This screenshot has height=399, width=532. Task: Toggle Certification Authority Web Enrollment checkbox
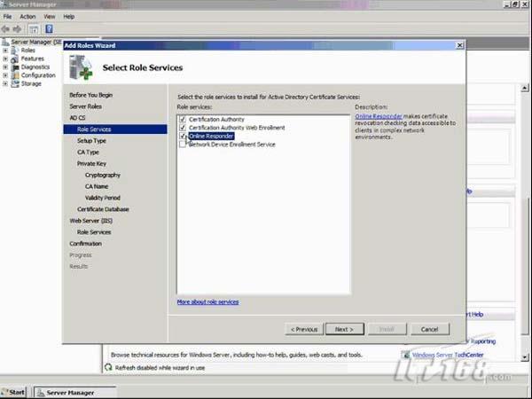point(183,128)
